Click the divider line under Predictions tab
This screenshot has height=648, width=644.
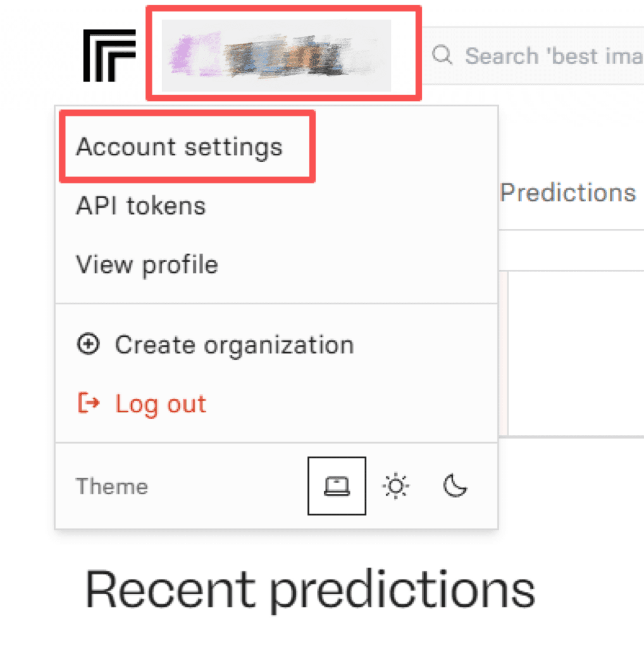pos(569,230)
